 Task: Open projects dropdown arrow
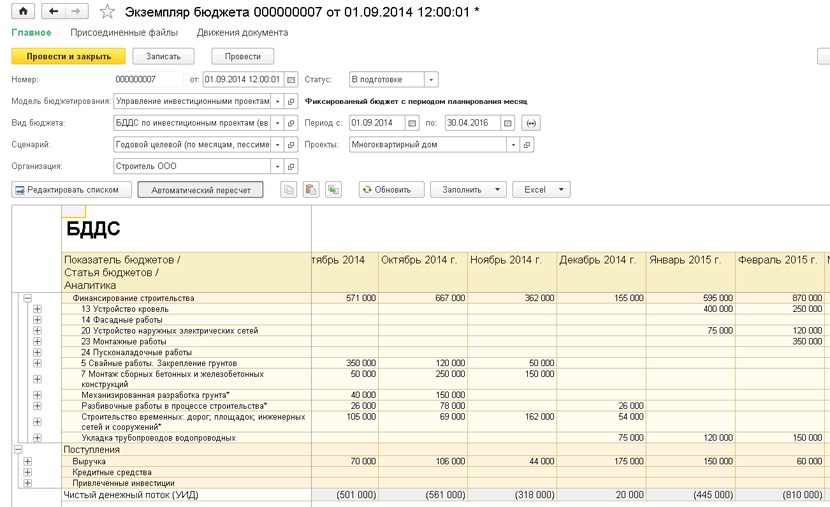(513, 144)
